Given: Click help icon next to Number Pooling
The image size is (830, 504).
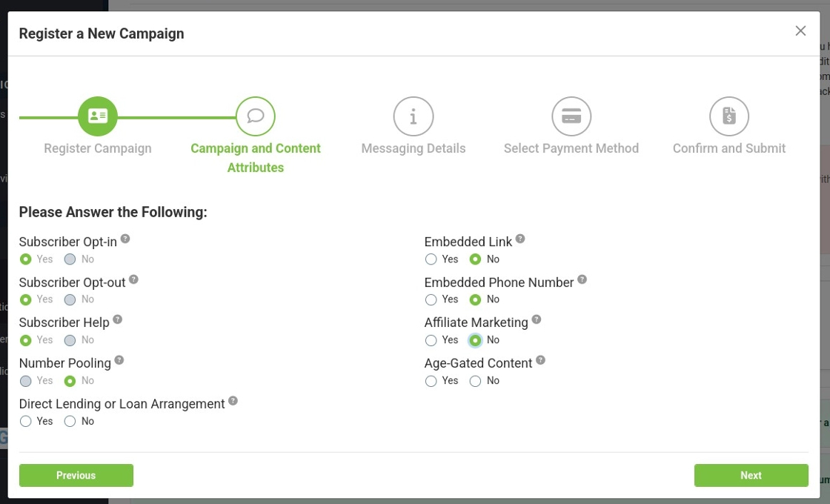Looking at the screenshot, I should (x=119, y=360).
